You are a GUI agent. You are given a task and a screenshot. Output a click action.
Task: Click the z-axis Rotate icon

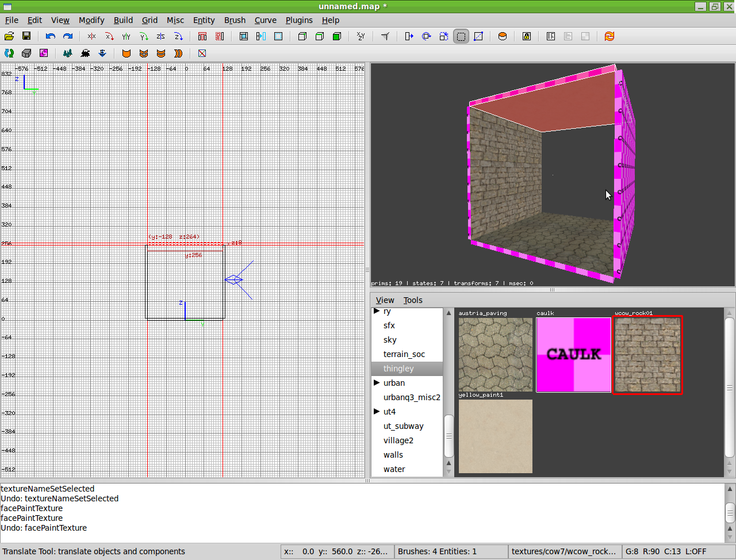[x=178, y=36]
